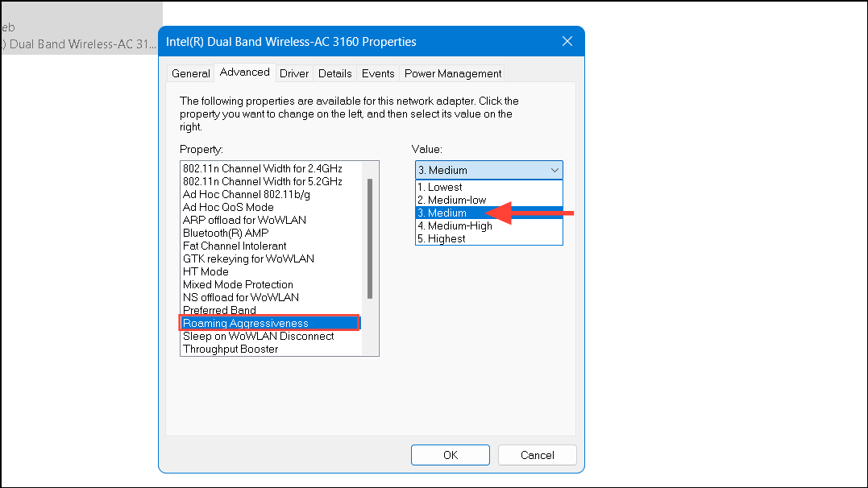Image resolution: width=868 pixels, height=488 pixels.
Task: Select 5. Highest roaming value
Action: 488,238
